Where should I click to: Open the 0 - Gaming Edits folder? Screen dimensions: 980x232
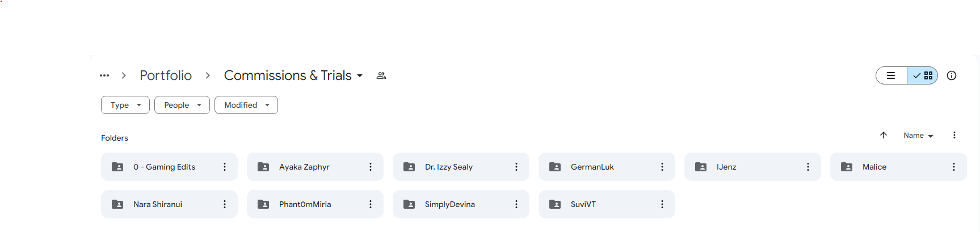[165, 167]
